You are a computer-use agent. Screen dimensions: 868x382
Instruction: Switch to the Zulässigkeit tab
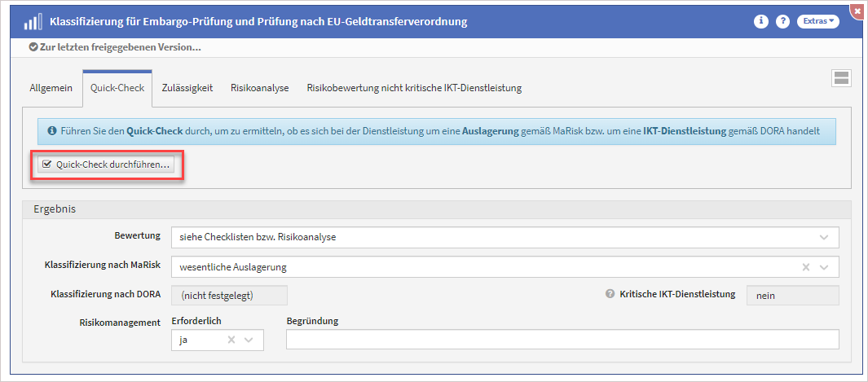[187, 88]
